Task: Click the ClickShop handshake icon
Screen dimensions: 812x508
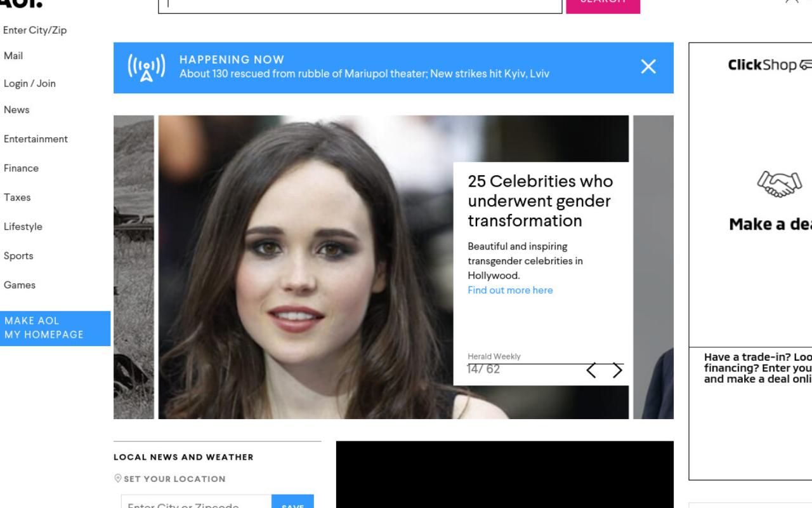Action: pos(778,184)
